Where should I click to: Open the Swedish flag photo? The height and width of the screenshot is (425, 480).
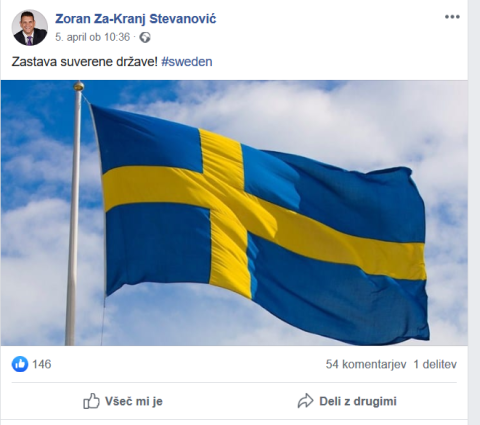234,213
